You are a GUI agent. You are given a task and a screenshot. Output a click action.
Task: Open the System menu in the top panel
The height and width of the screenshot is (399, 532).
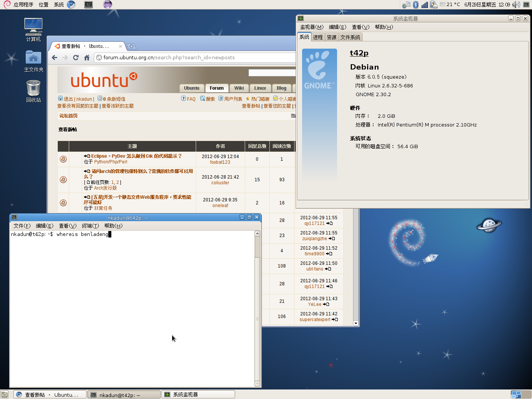click(x=59, y=5)
